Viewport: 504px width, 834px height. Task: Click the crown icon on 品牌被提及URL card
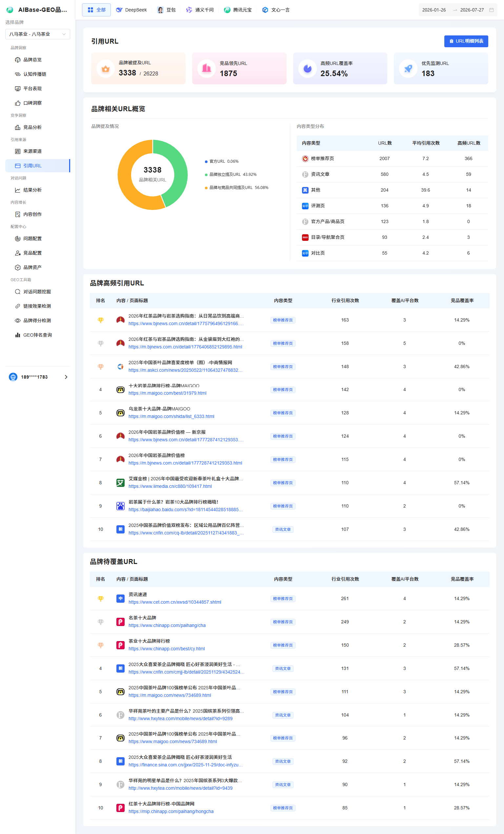click(106, 69)
